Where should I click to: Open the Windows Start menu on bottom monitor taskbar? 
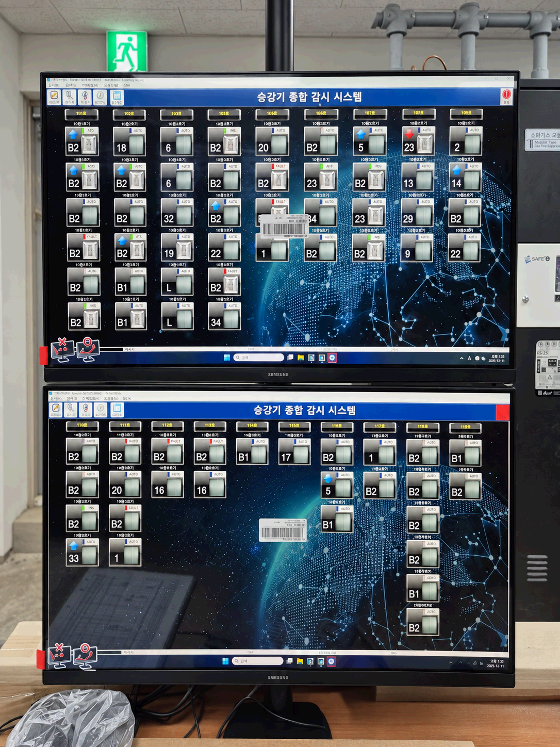click(225, 661)
